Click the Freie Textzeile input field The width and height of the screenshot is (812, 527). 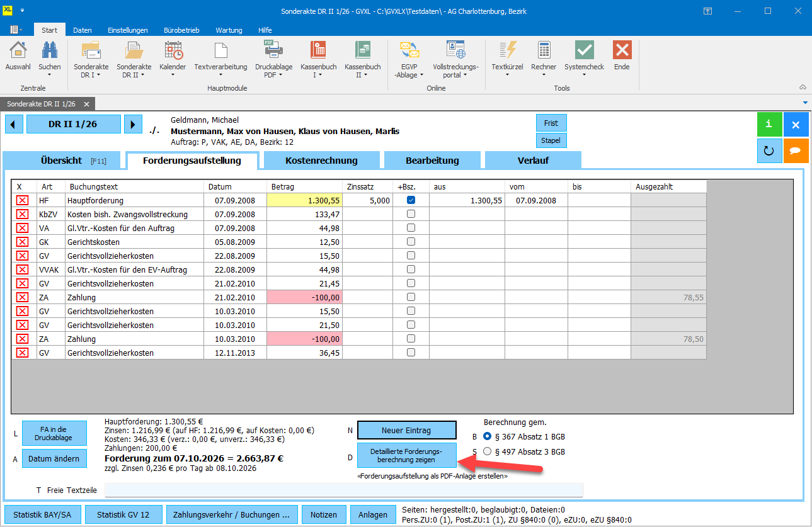[x=344, y=490]
